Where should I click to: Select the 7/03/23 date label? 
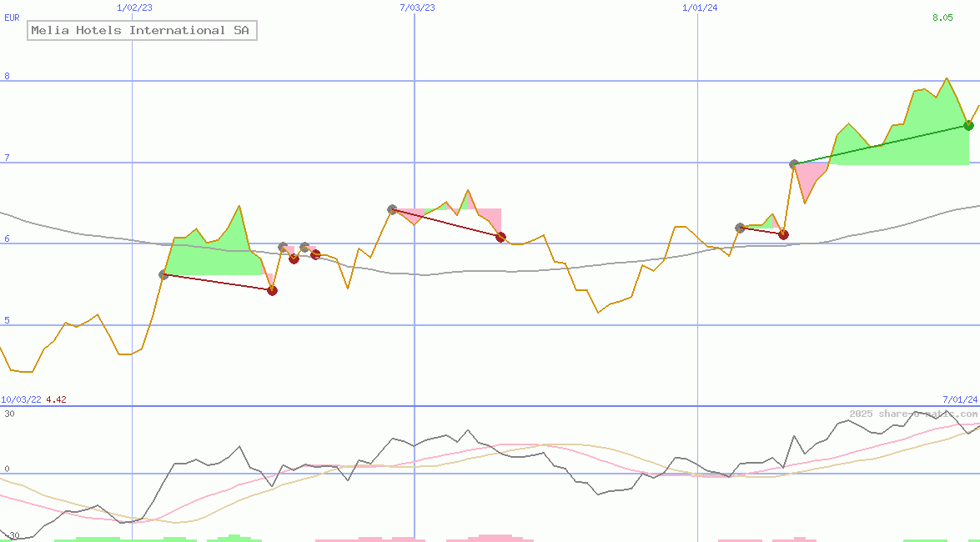point(417,8)
